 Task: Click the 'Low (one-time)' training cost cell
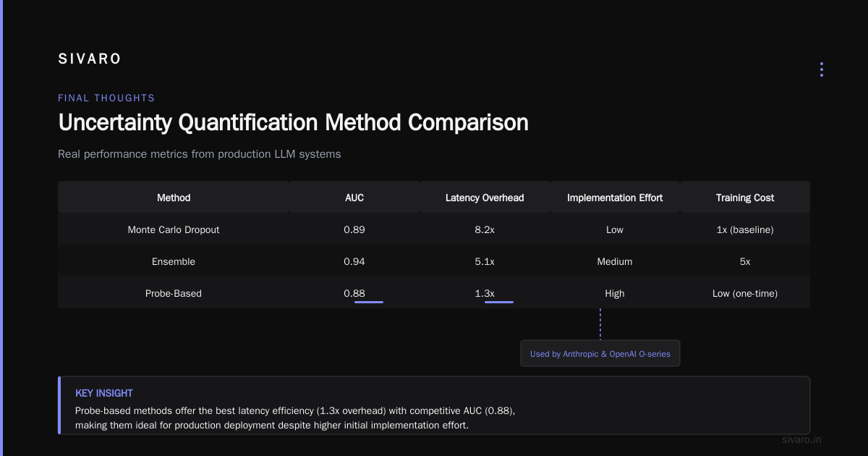tap(745, 293)
